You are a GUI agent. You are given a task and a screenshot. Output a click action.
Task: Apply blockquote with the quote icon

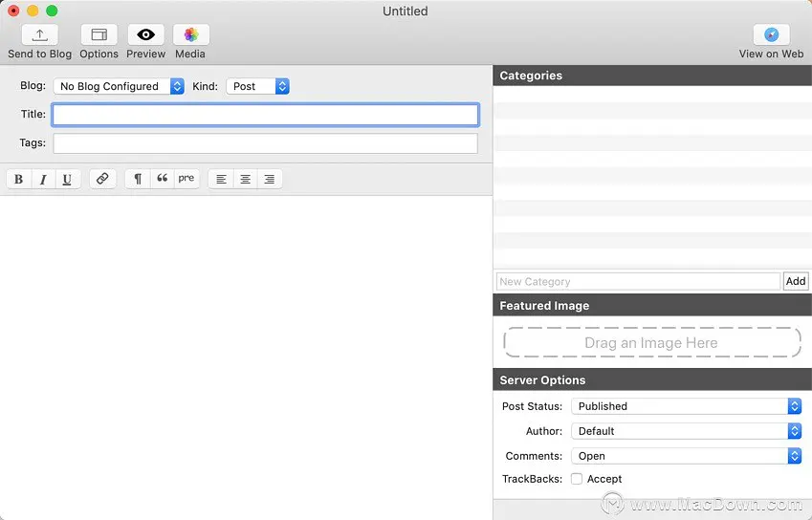(162, 179)
